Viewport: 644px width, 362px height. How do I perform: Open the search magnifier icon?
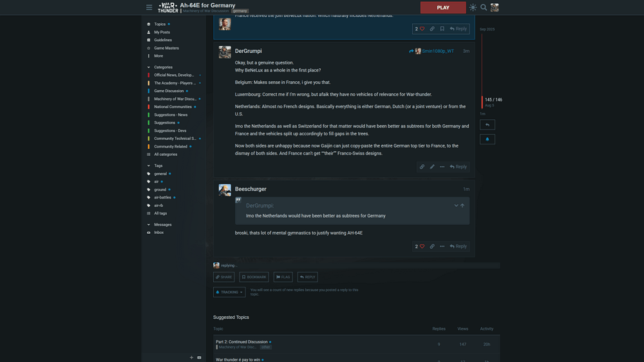(x=484, y=7)
